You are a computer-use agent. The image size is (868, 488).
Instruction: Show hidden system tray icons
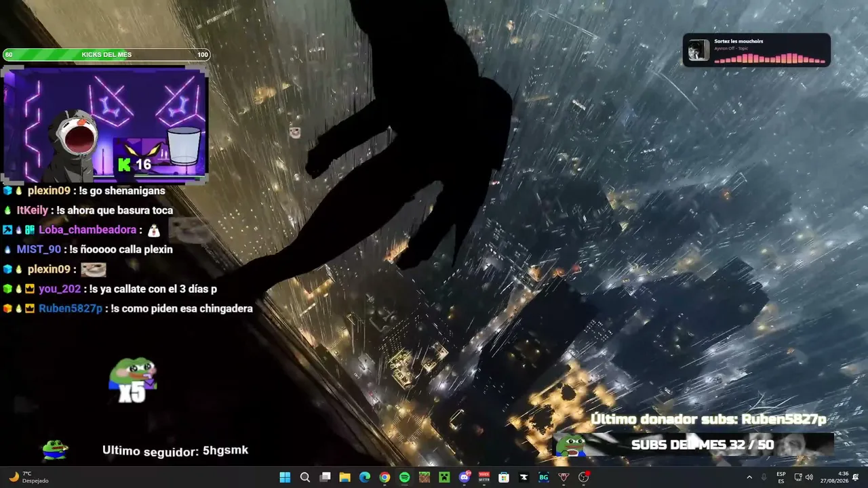click(x=749, y=477)
